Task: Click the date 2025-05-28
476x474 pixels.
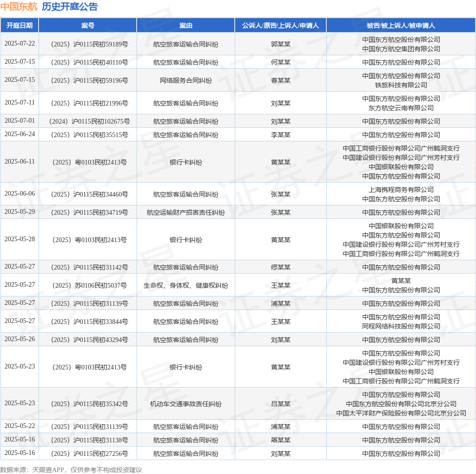Action: coord(20,239)
